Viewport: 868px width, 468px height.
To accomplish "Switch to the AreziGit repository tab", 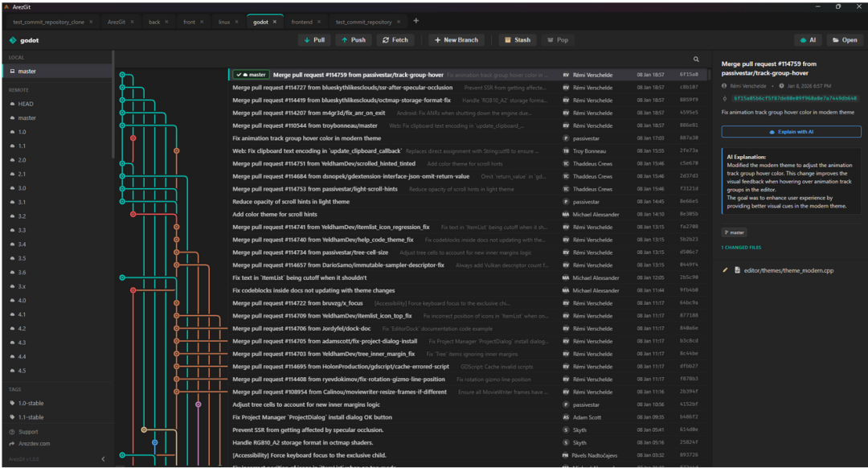I will point(116,22).
